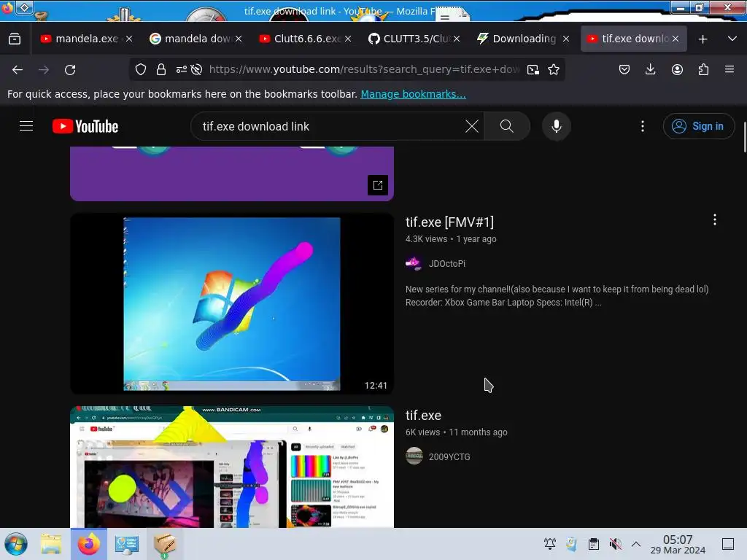Toggle picture-in-picture icon in address bar
747x560 pixels.
point(533,69)
